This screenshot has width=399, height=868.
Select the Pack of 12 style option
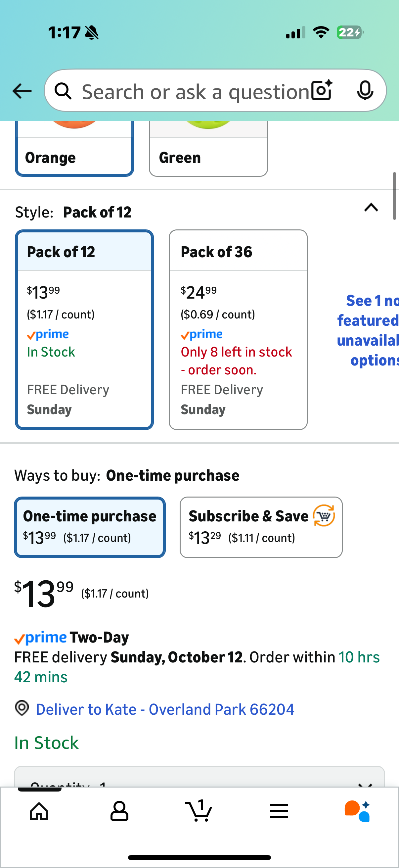84,329
